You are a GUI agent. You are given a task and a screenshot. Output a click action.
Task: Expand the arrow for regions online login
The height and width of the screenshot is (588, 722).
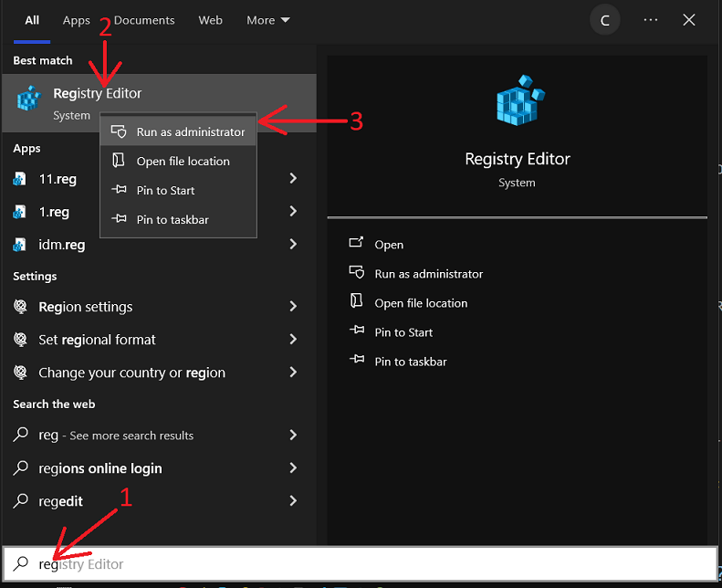(293, 467)
